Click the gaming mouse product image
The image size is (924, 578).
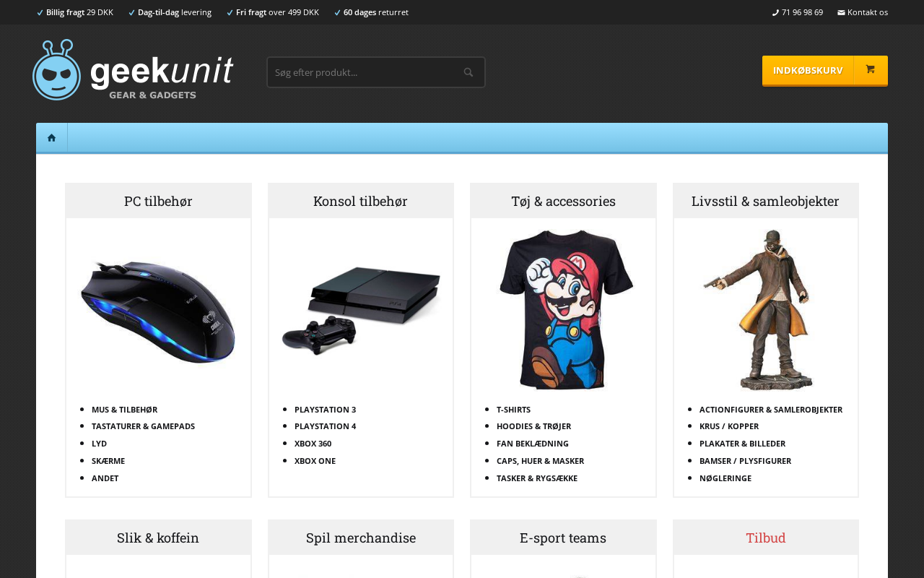158,311
